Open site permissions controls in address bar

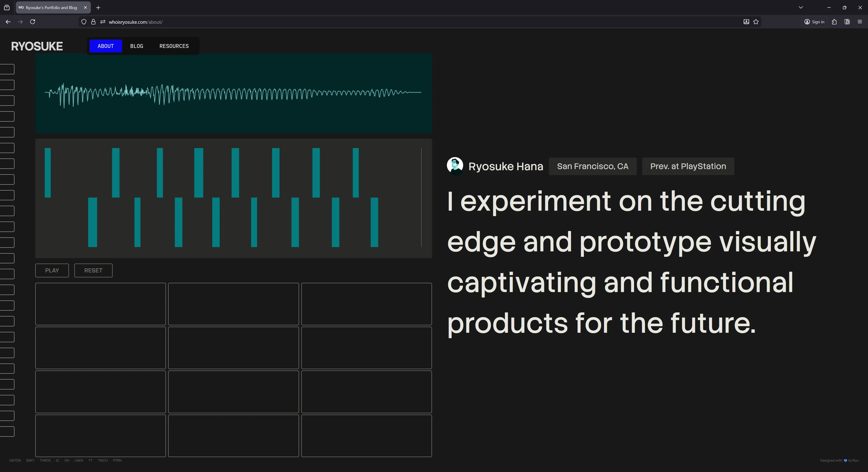pos(103,21)
